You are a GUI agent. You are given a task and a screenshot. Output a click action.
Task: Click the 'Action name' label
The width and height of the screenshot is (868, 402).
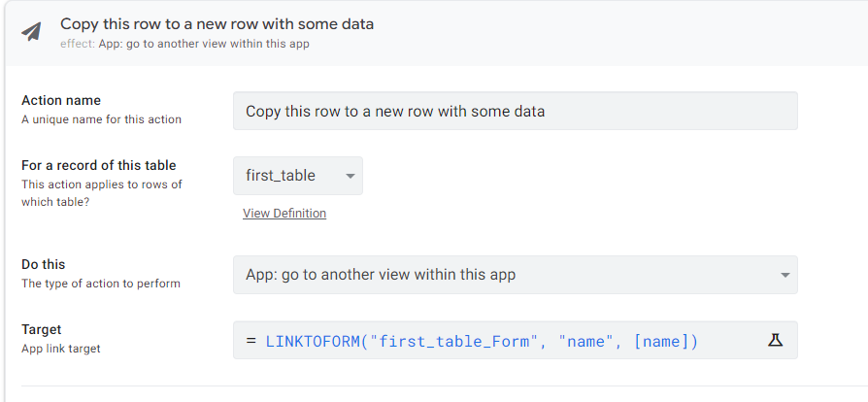pos(61,100)
